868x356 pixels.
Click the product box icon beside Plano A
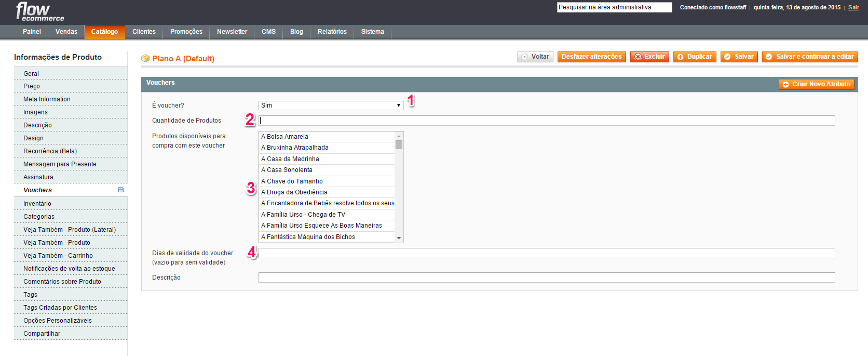[x=145, y=59]
